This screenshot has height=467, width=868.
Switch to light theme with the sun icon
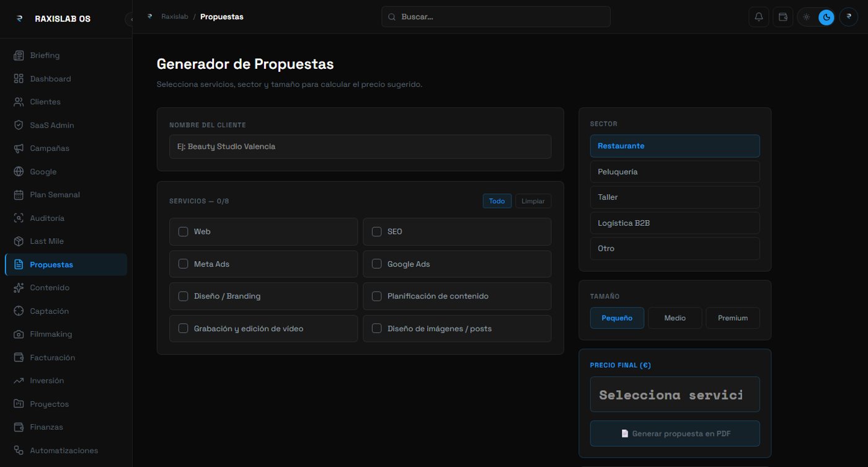tap(807, 17)
